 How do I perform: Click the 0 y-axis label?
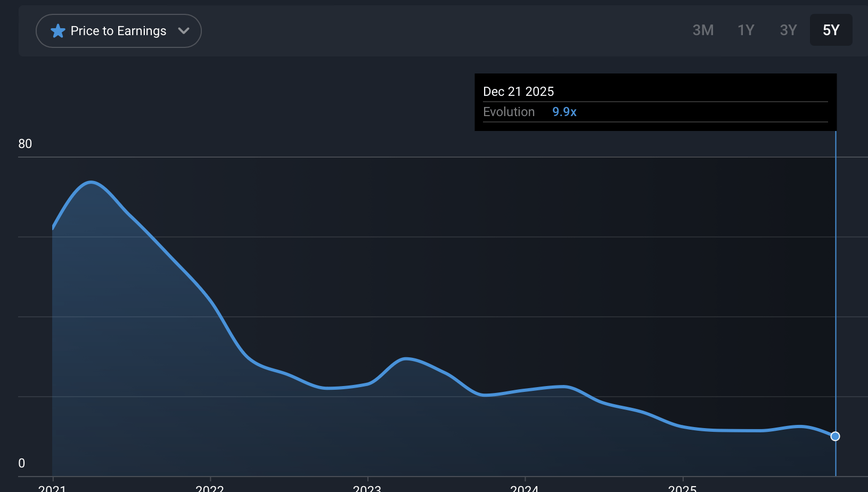(x=22, y=463)
